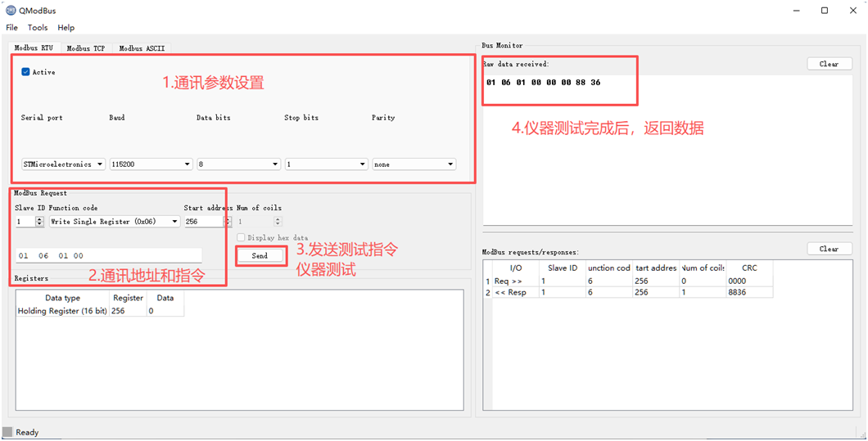
Task: Open the Tools menu
Action: [x=38, y=28]
